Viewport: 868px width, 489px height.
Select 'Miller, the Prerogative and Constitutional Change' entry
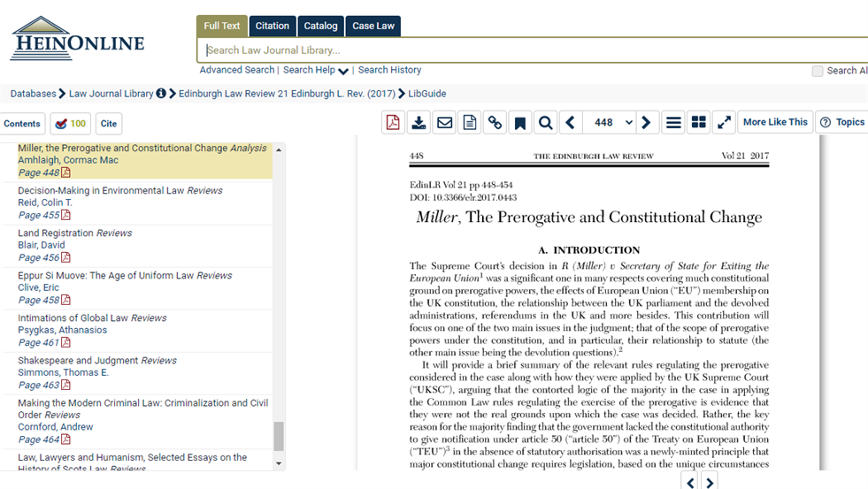(142, 149)
